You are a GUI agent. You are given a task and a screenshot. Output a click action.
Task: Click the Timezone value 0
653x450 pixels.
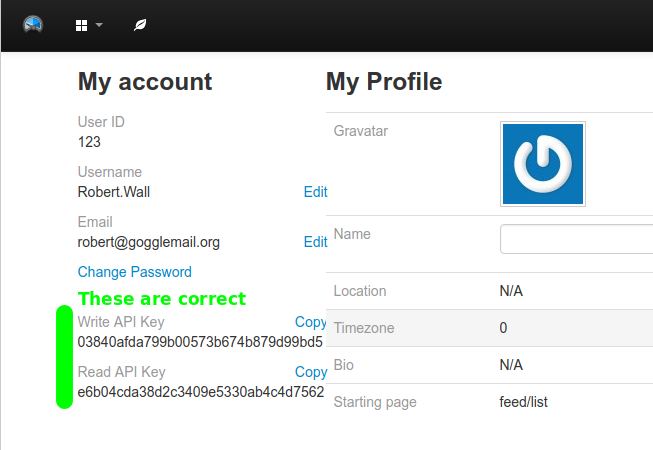coord(503,328)
